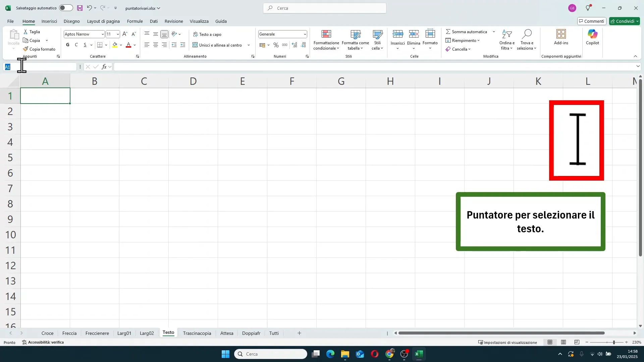Open the File menu
644x362 pixels.
pos(10,21)
